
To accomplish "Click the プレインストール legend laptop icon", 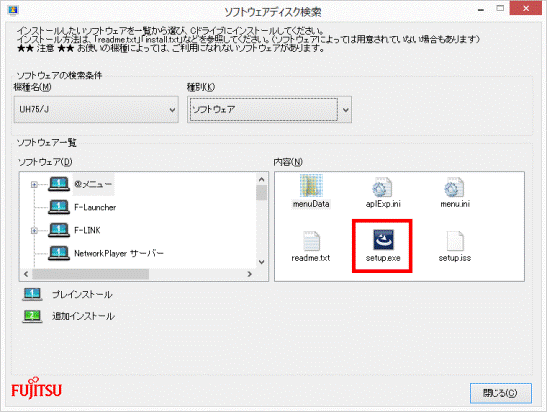I will coord(32,294).
